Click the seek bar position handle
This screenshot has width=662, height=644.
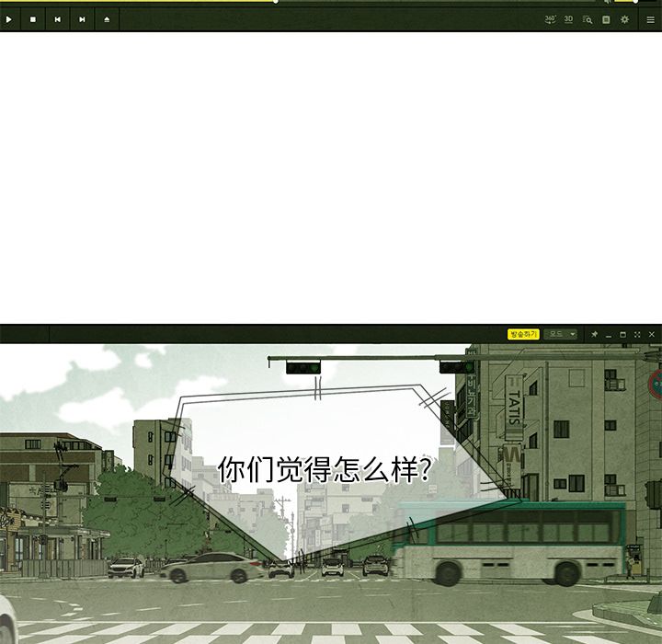pos(276,1)
